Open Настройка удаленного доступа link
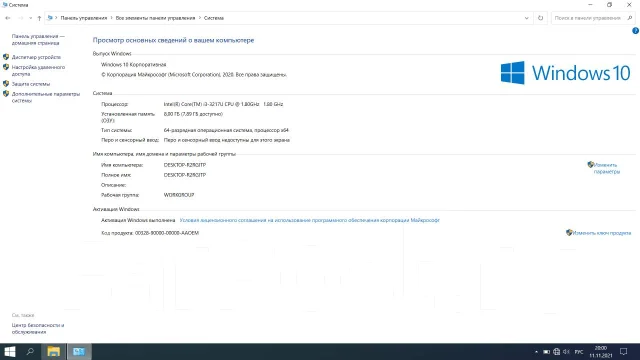The height and width of the screenshot is (360, 640). point(38,71)
